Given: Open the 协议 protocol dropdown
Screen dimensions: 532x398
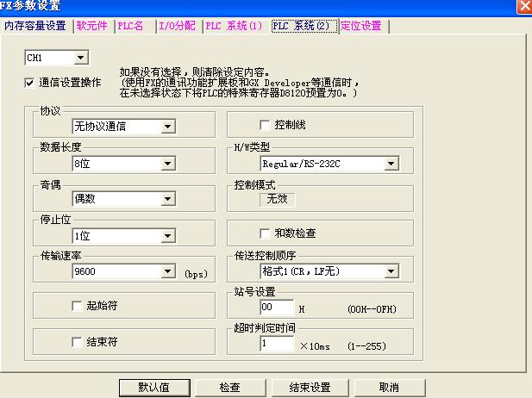Looking at the screenshot, I should tap(167, 127).
